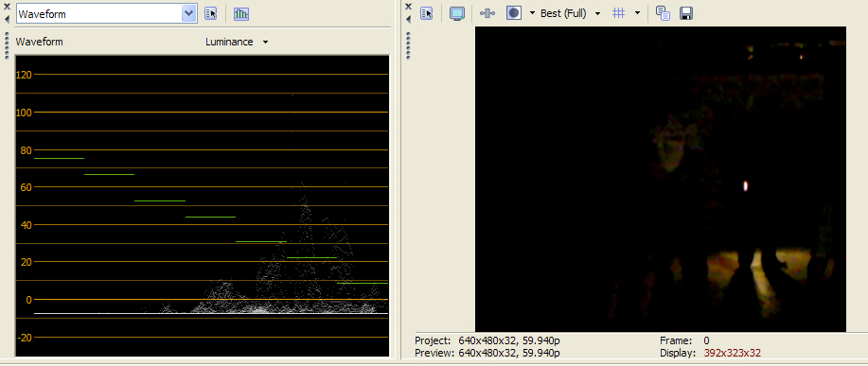
Task: Open the Video Output FX icon
Action: click(x=487, y=14)
